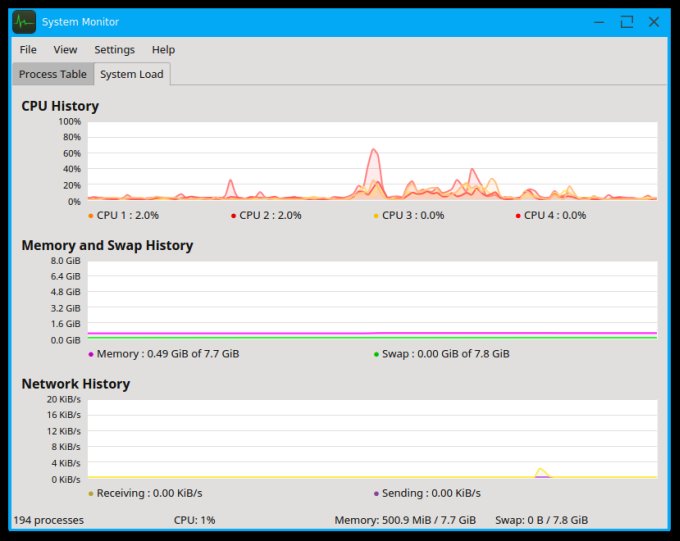The image size is (680, 541).
Task: Click the Memory magenta legend dot
Action: 91,354
